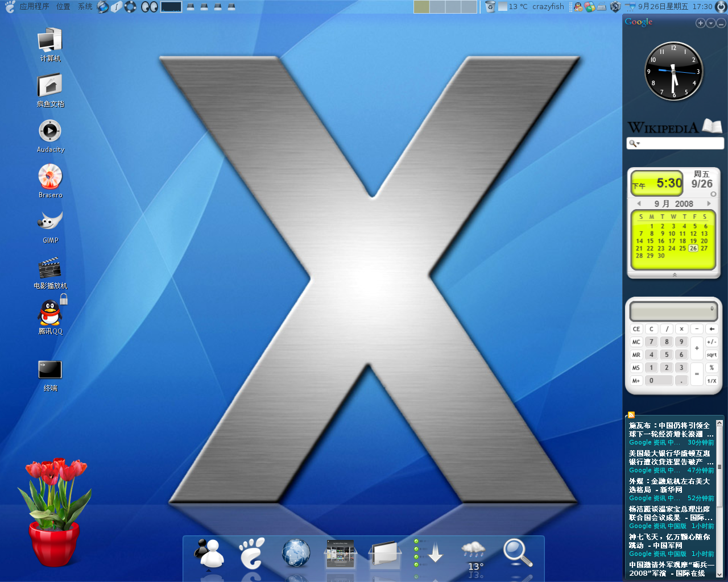
Task: Click the GNOME foot logo in the top panel
Action: [x=10, y=7]
